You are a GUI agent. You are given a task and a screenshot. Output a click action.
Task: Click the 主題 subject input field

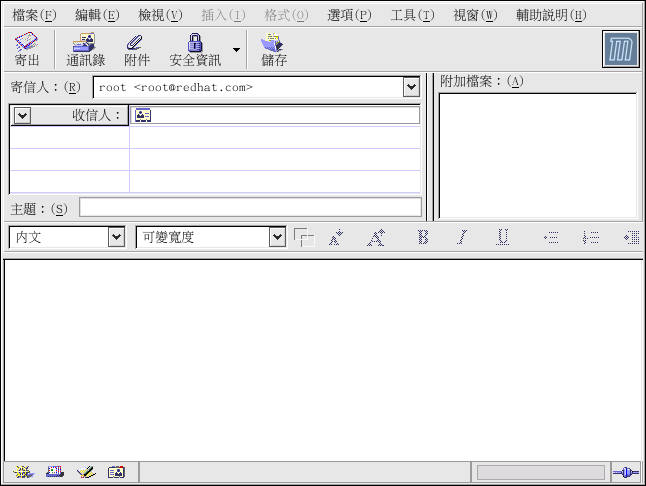pyautogui.click(x=250, y=207)
